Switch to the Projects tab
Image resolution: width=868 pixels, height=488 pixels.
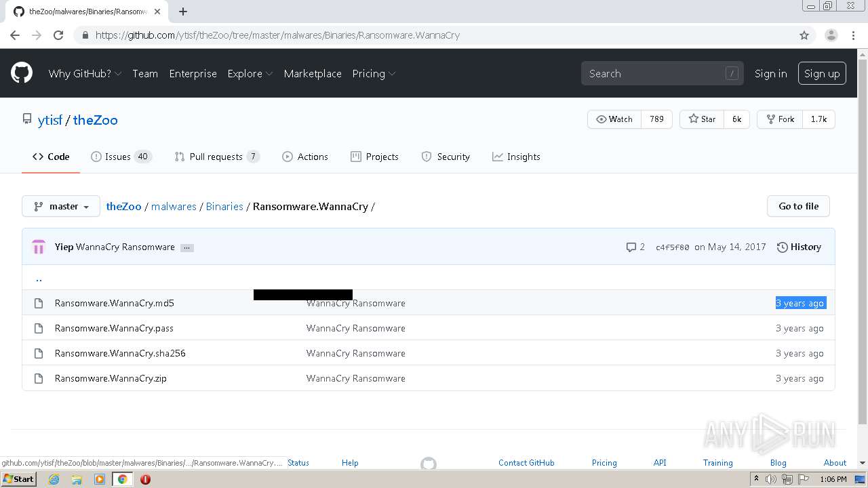[374, 157]
